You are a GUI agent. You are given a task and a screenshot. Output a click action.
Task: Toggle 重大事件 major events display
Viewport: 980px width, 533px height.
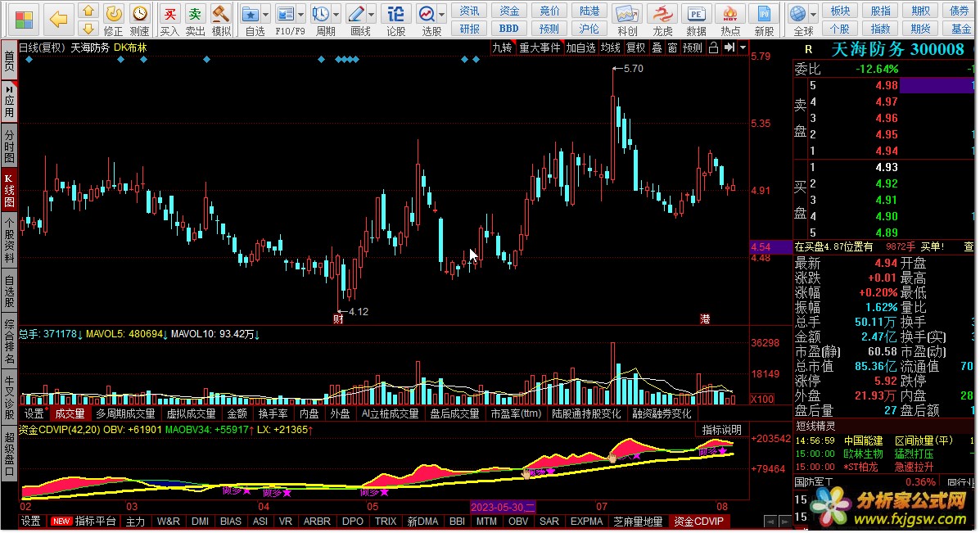540,47
